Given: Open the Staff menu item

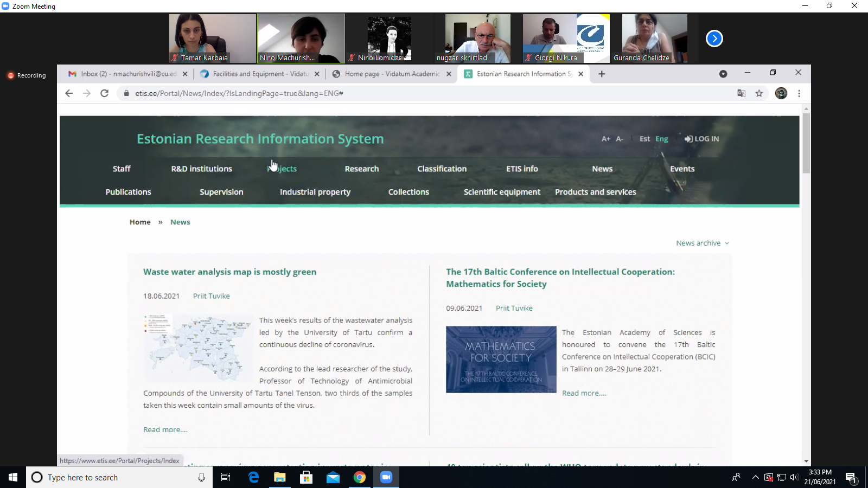Looking at the screenshot, I should 122,169.
